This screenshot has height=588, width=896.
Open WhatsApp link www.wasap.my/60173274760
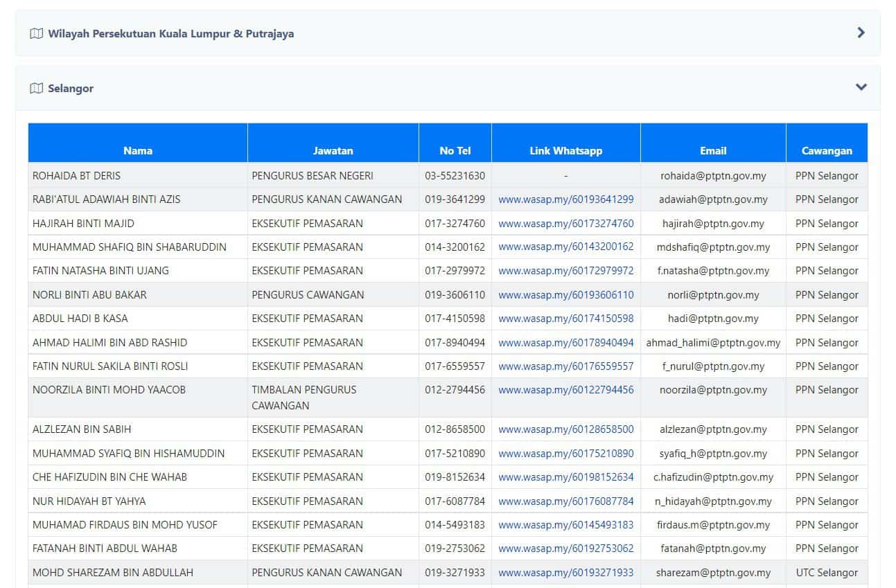click(565, 224)
